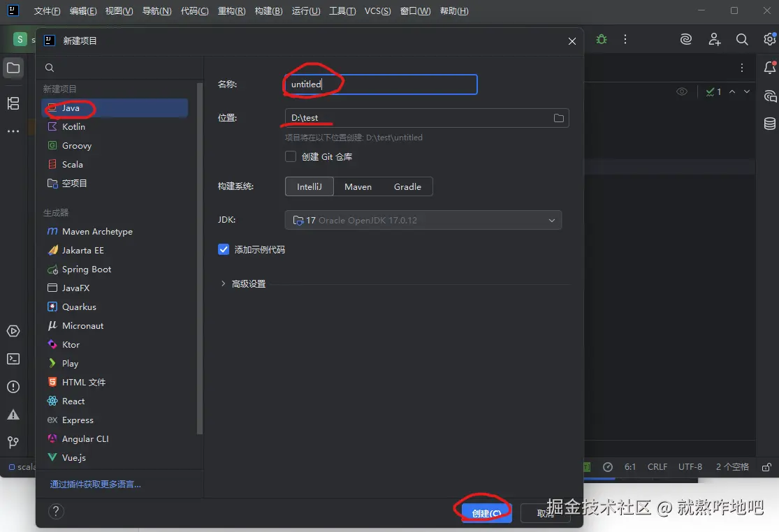Open the 文件 menu
The width and height of the screenshot is (779, 532).
pyautogui.click(x=46, y=10)
